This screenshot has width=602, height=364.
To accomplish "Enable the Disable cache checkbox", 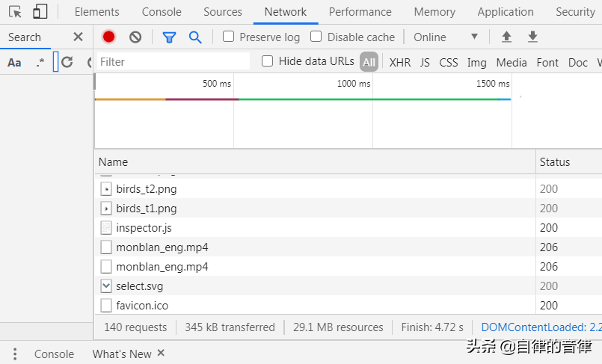I will (316, 37).
